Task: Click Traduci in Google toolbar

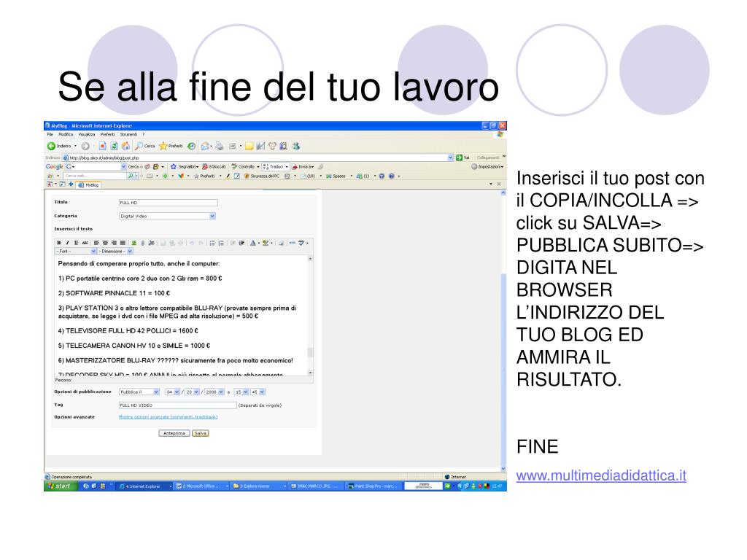Action: [x=275, y=167]
